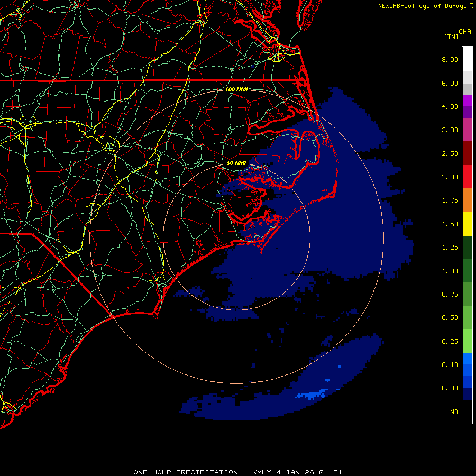Screen dimensions: 476x476
Task: Select the light blue swatch near 0.10
Action: pos(467,359)
